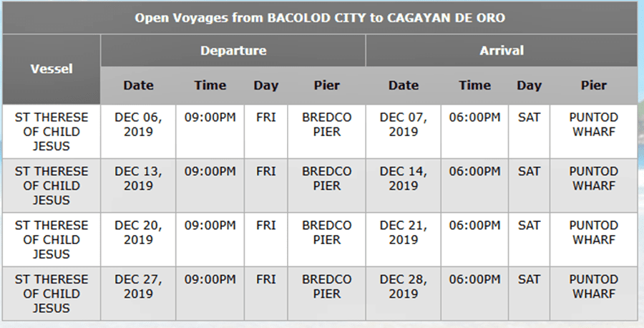
Task: Click the DEC 21, 2019 arrival cell
Action: [403, 233]
